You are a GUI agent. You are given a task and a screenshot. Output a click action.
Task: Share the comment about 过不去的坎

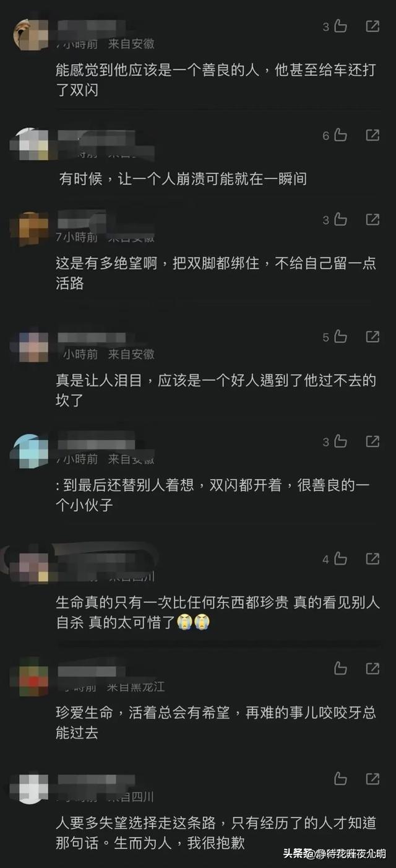(372, 336)
